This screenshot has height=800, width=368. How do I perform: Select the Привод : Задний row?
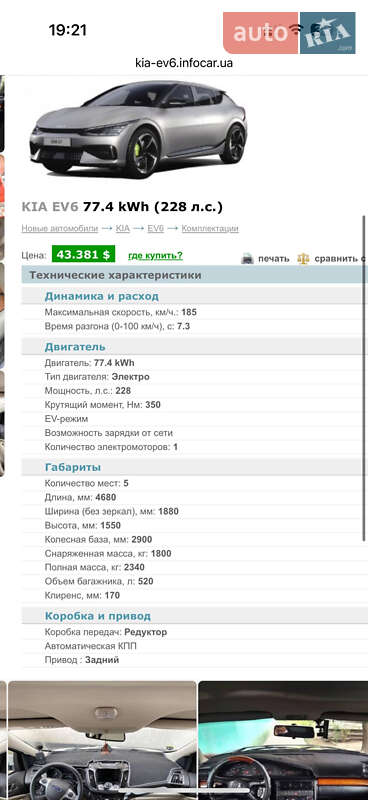[194, 660]
